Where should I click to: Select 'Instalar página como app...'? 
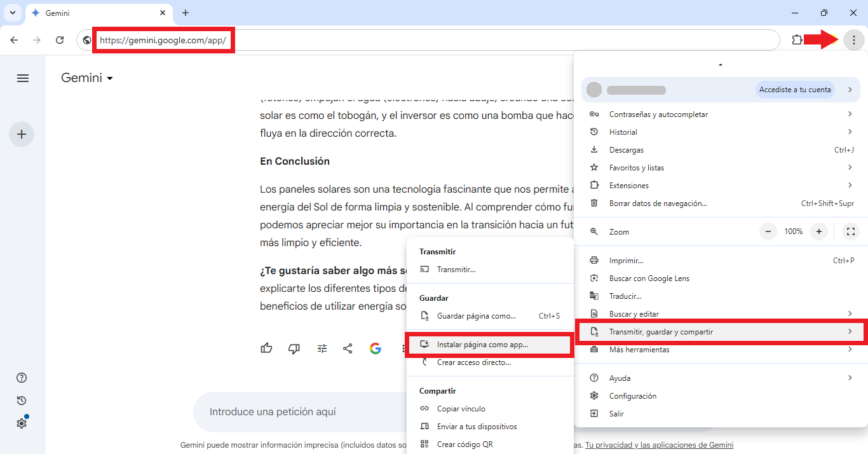click(x=489, y=345)
